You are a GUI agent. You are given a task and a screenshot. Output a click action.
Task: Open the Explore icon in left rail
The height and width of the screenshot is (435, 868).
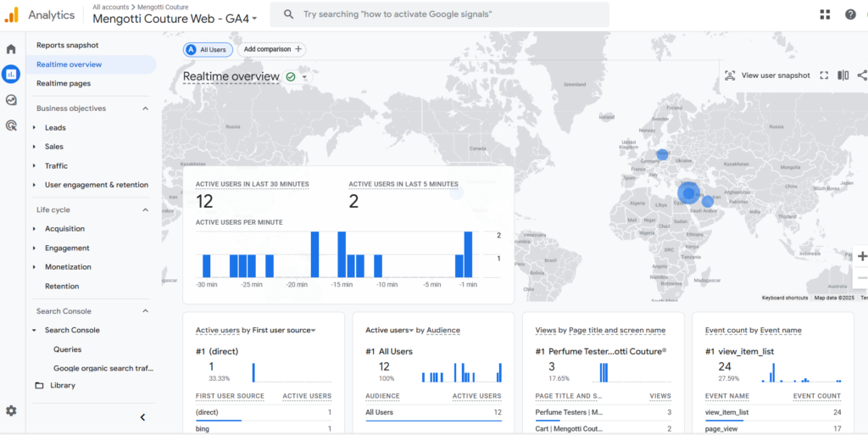[11, 100]
